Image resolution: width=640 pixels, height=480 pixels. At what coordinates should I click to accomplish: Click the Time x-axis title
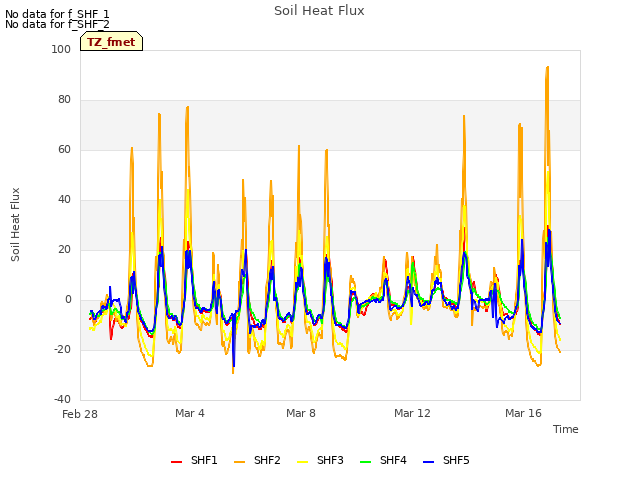566,429
